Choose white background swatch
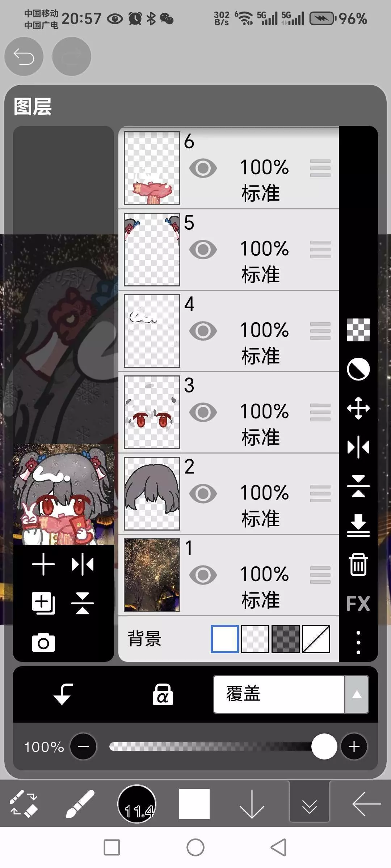 coord(225,639)
